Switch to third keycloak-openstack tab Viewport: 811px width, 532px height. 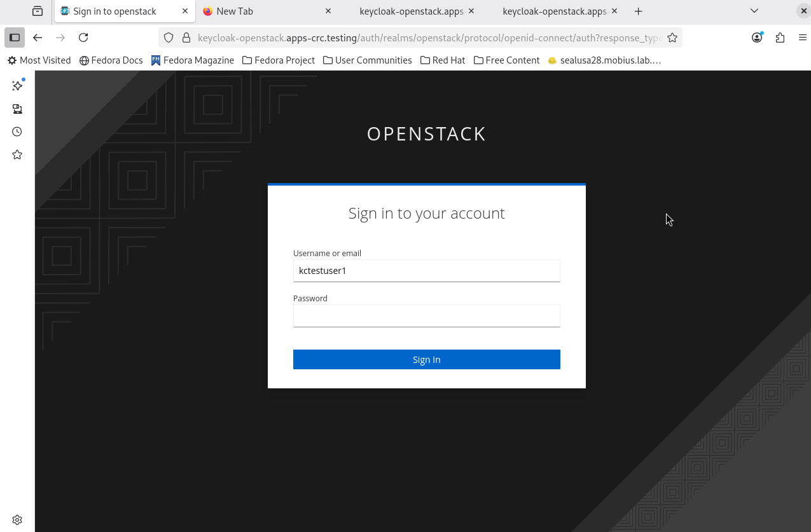click(411, 11)
